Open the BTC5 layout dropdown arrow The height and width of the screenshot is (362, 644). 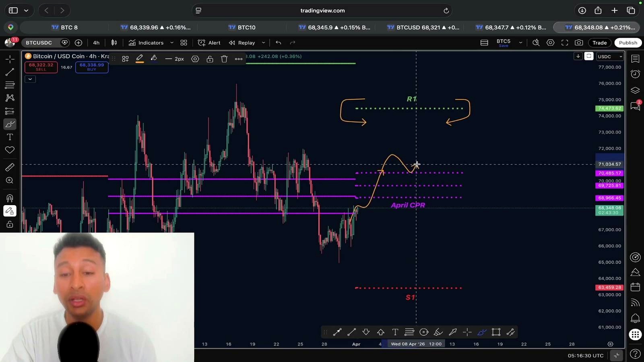[x=520, y=43]
